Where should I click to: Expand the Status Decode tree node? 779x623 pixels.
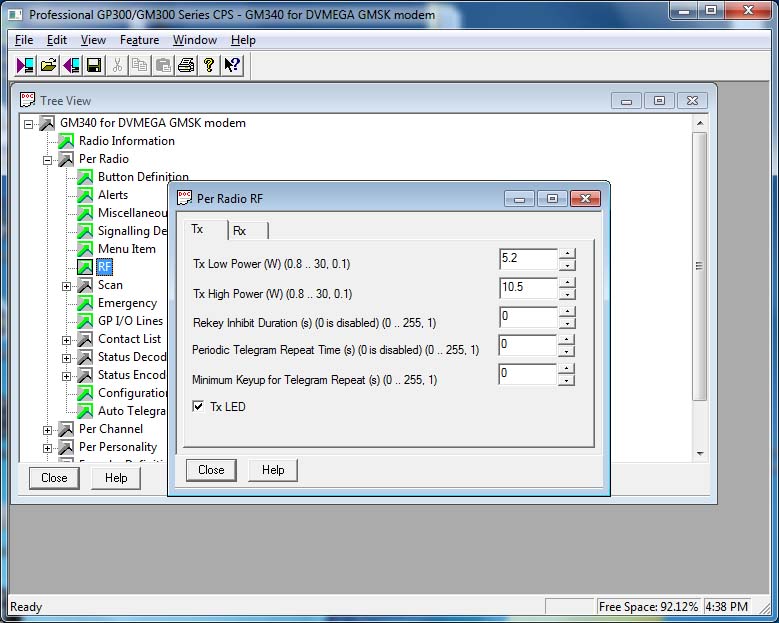[66, 358]
